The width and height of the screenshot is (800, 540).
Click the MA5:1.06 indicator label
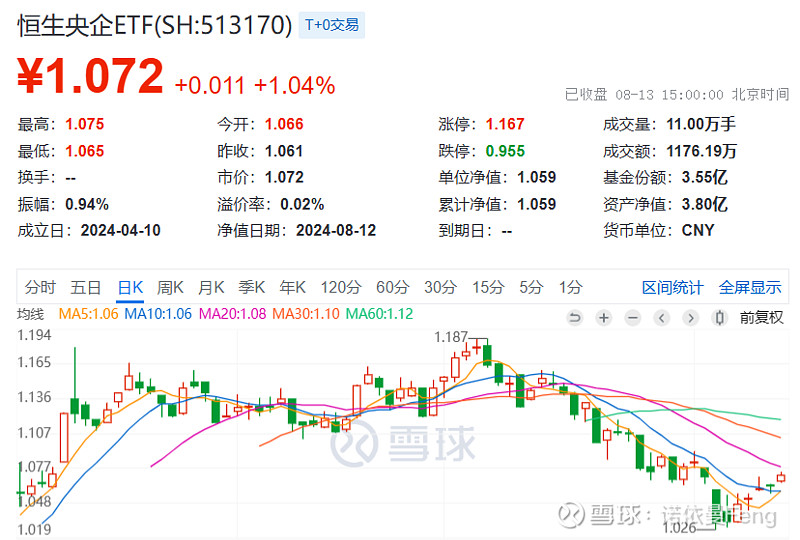point(88,314)
